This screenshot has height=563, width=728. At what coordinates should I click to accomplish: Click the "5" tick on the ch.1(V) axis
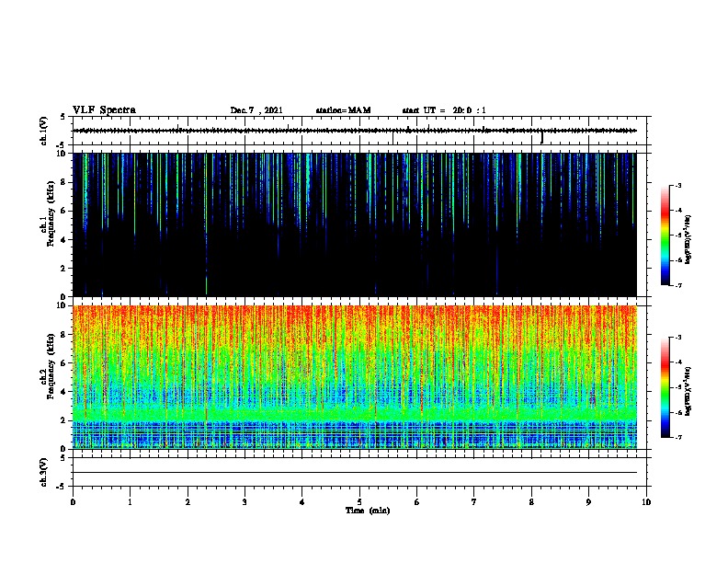click(63, 117)
